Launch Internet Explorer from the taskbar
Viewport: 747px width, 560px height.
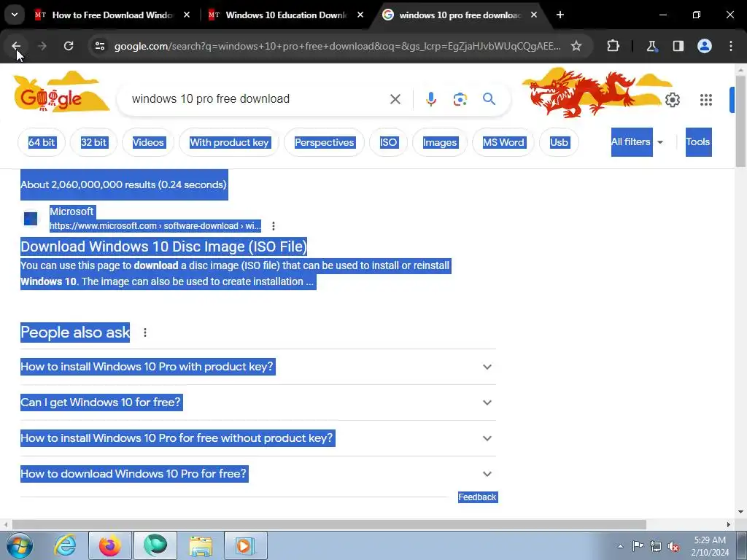click(65, 545)
